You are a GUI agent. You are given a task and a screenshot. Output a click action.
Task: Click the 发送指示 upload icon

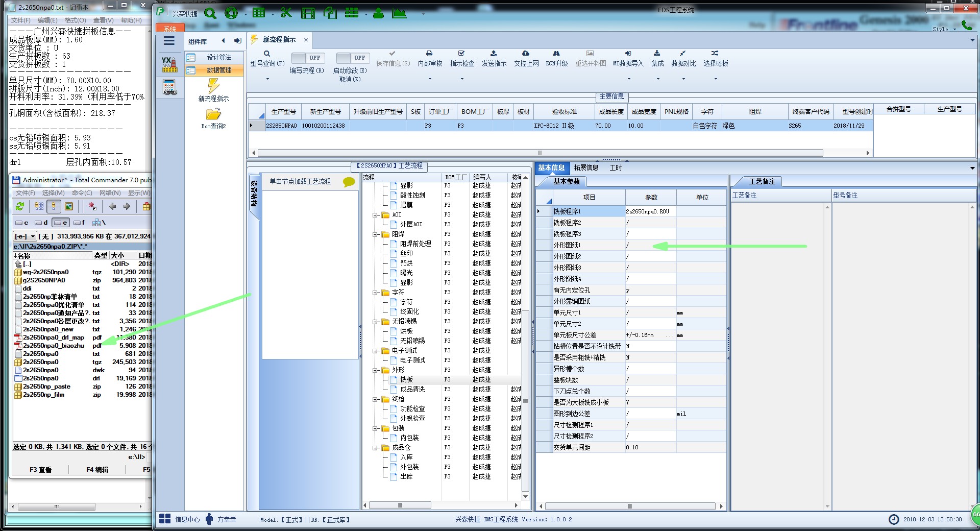(494, 53)
